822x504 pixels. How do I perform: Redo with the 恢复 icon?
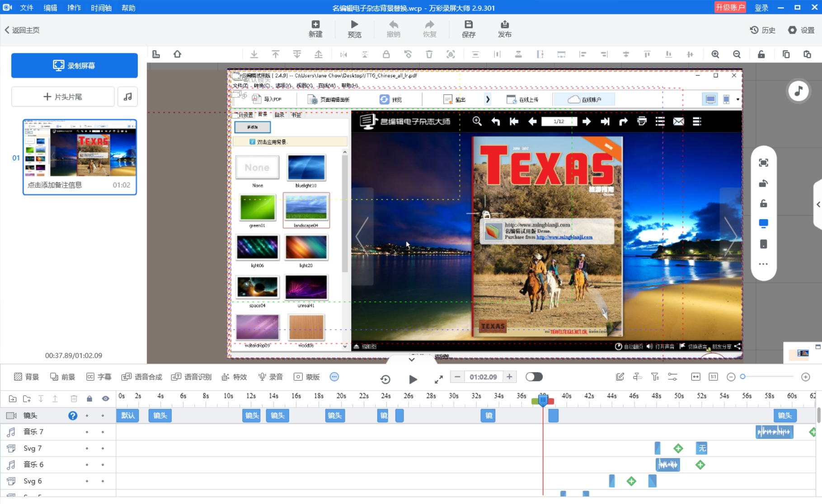pos(429,29)
